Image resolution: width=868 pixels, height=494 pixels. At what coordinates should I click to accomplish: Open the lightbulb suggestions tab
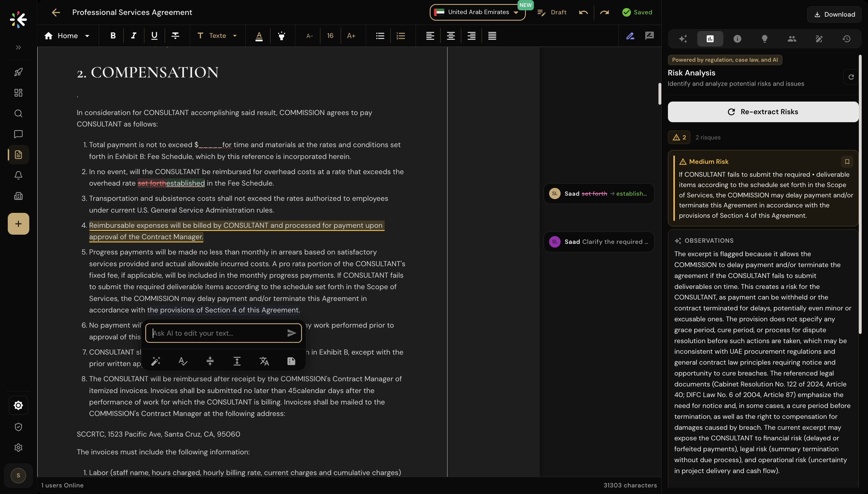tap(764, 39)
